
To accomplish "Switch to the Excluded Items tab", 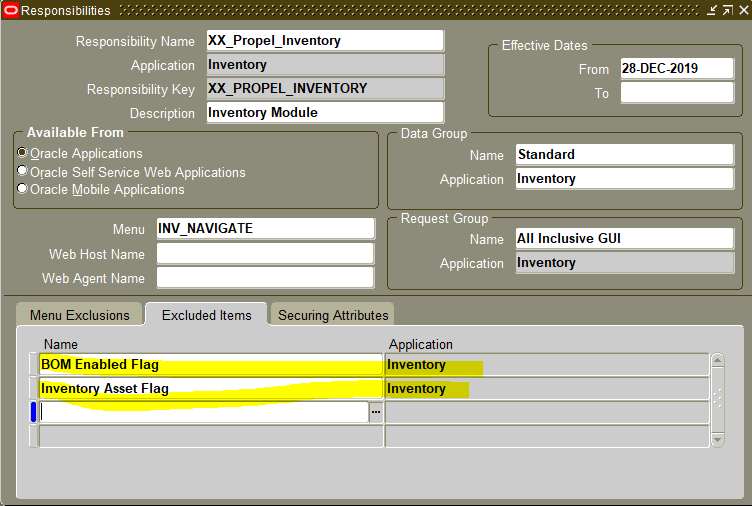I will click(x=206, y=315).
